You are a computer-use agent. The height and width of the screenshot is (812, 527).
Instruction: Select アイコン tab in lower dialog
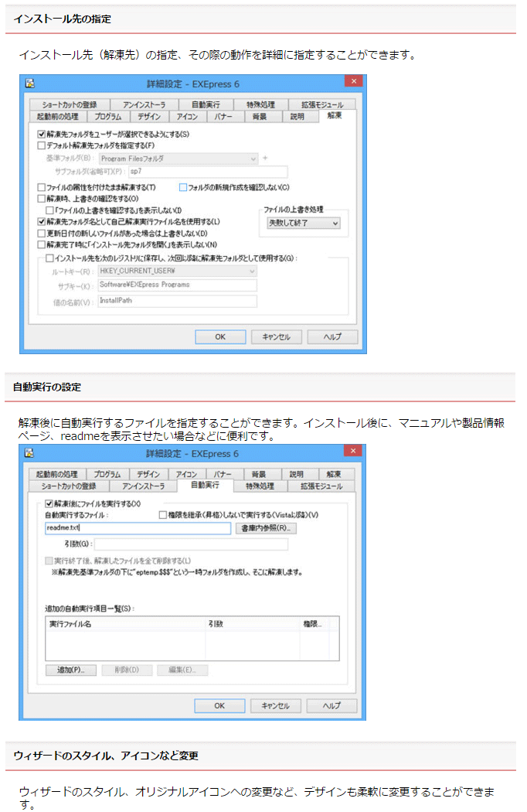point(186,474)
